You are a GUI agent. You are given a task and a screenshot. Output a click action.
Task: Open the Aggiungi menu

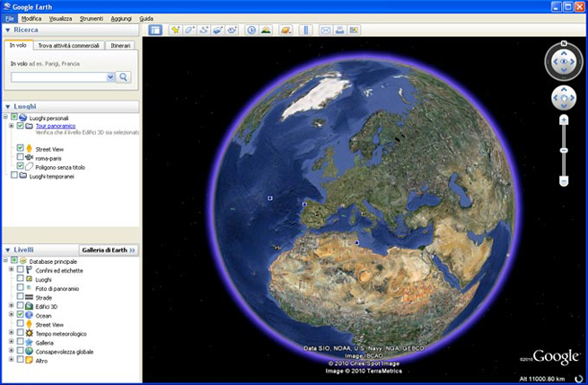[121, 18]
